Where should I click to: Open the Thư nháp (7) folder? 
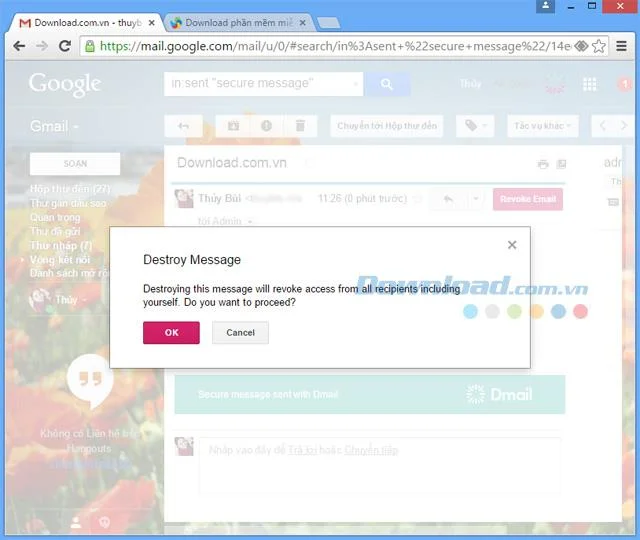pos(61,246)
